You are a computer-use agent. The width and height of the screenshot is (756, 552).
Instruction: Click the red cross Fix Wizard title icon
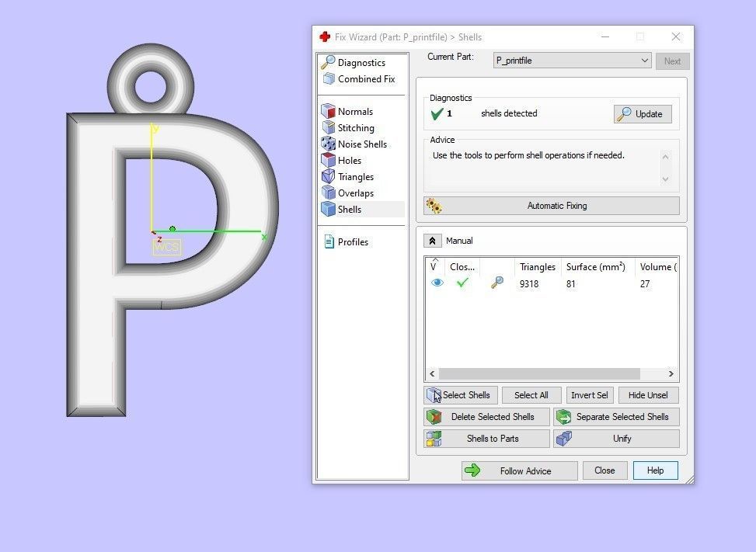tap(325, 36)
